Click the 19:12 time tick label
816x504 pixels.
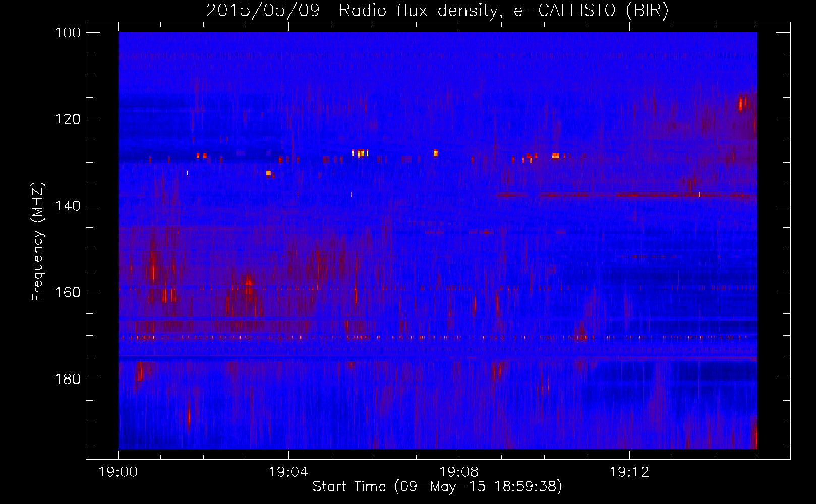point(629,472)
